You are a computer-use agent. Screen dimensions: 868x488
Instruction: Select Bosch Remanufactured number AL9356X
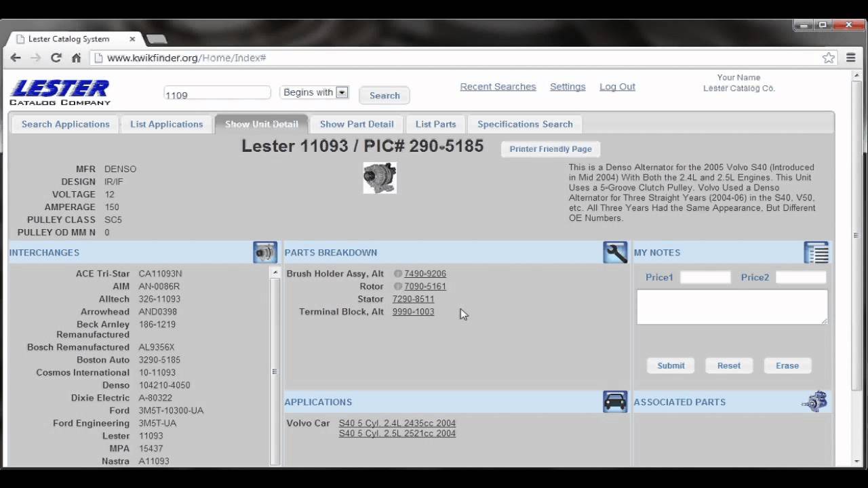pyautogui.click(x=156, y=347)
